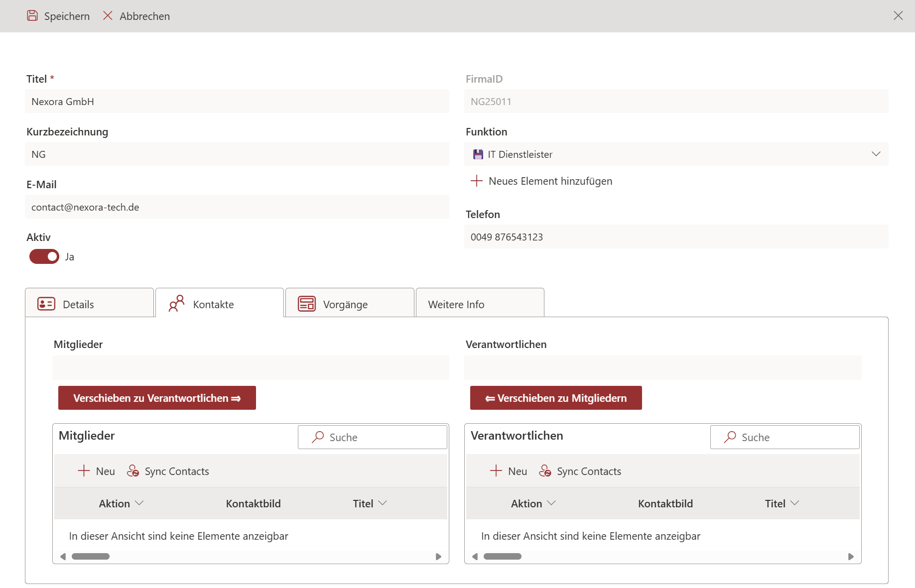Click Neu plus icon in Mitglieder list
915x588 pixels.
[x=84, y=471]
